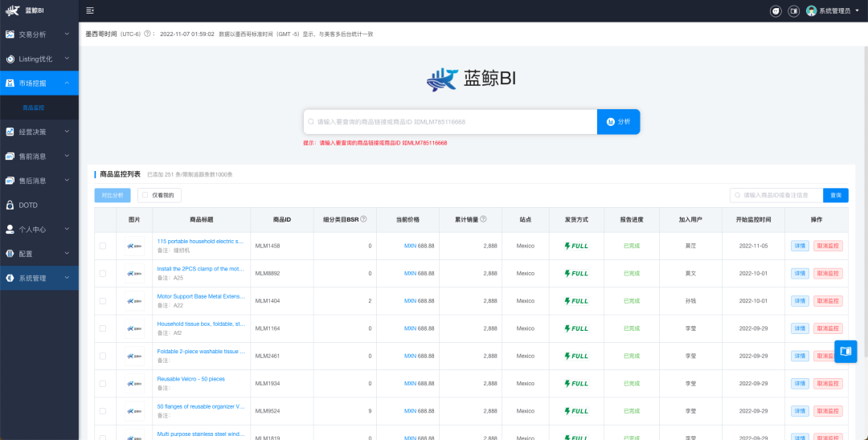Select the 售前消息 menu item
Image resolution: width=868 pixels, height=440 pixels.
(x=39, y=157)
